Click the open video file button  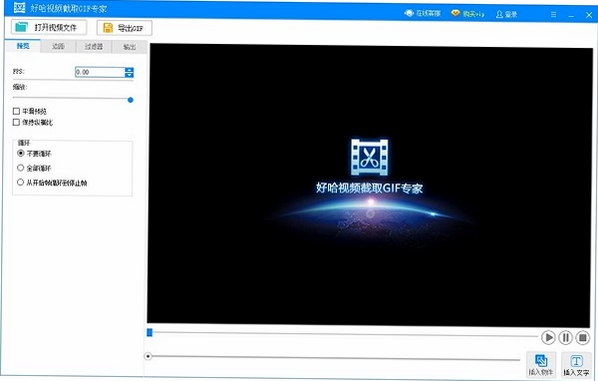pyautogui.click(x=49, y=27)
